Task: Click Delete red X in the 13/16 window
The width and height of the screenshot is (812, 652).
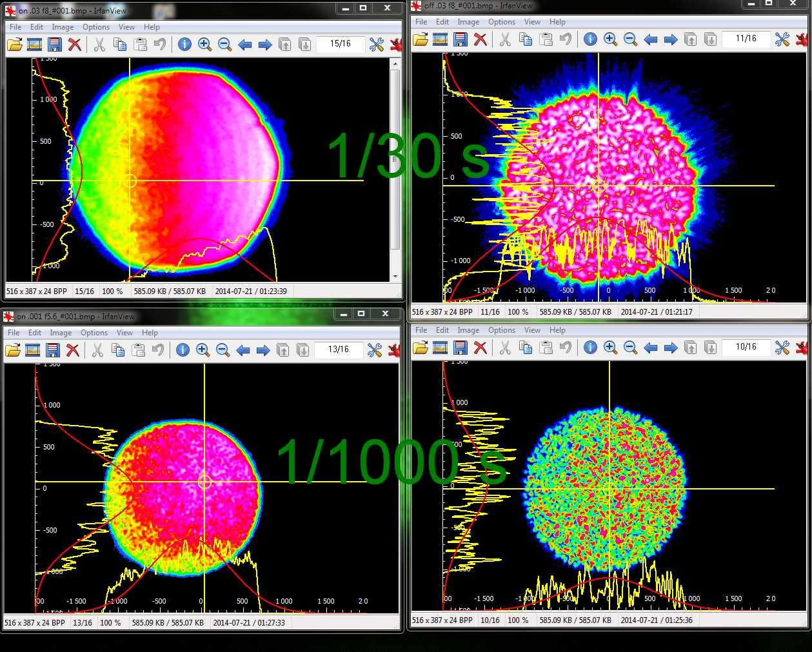Action: point(73,350)
